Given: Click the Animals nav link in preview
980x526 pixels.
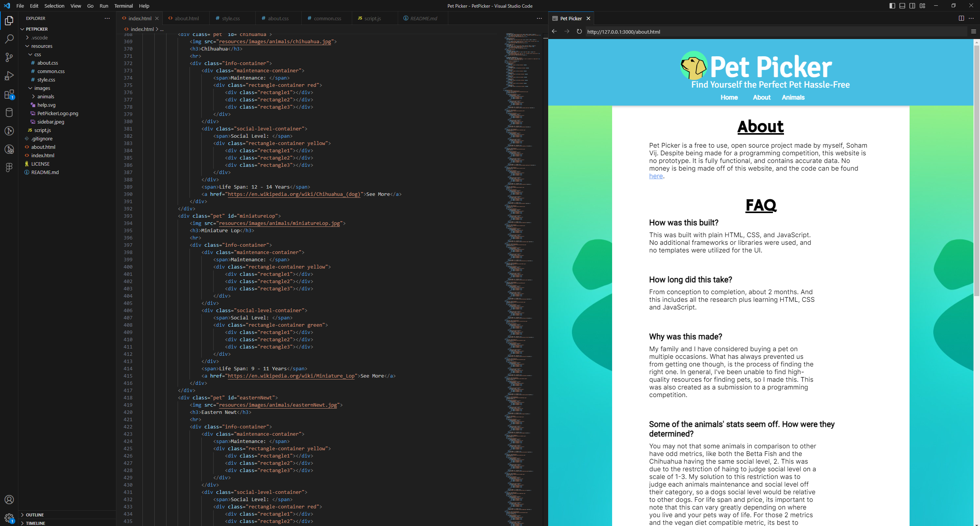Looking at the screenshot, I should [793, 97].
